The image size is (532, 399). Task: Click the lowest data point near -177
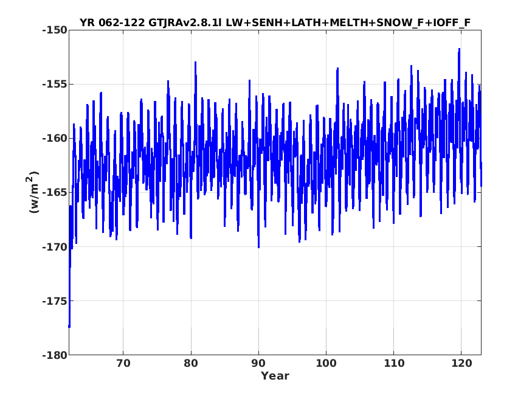click(69, 326)
